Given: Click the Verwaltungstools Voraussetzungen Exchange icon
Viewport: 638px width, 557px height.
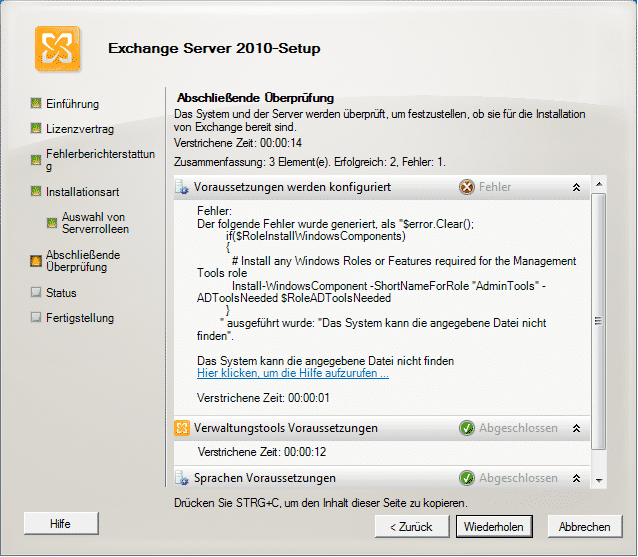Looking at the screenshot, I should [x=181, y=428].
